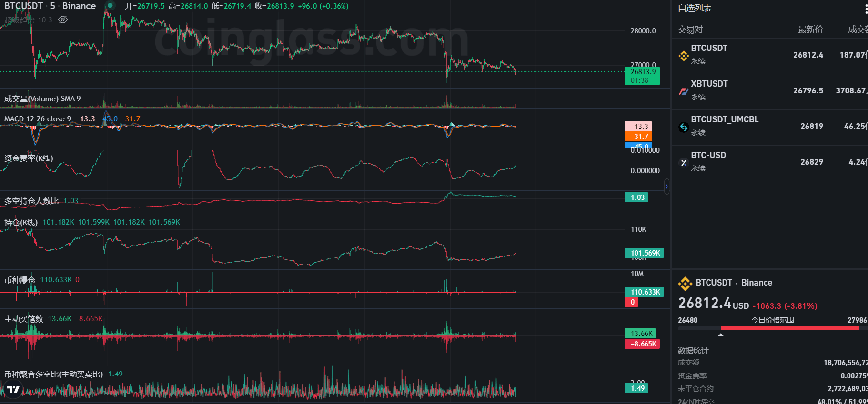Click the BitMEX icon in XBTUSDT row

click(684, 91)
